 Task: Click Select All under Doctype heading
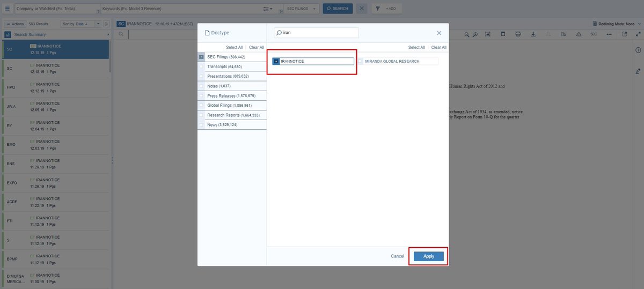point(235,47)
